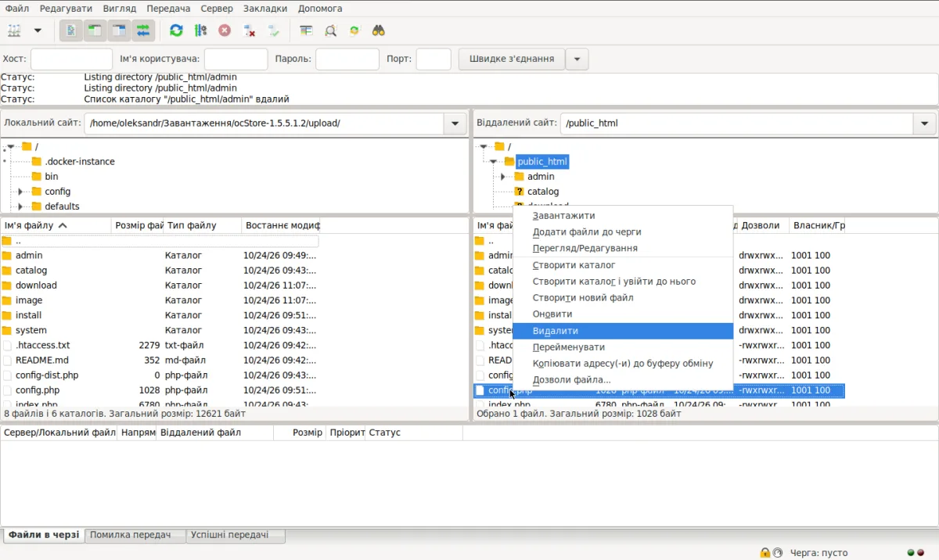Click the binoculars file search icon
This screenshot has height=560, width=939.
pos(379,31)
